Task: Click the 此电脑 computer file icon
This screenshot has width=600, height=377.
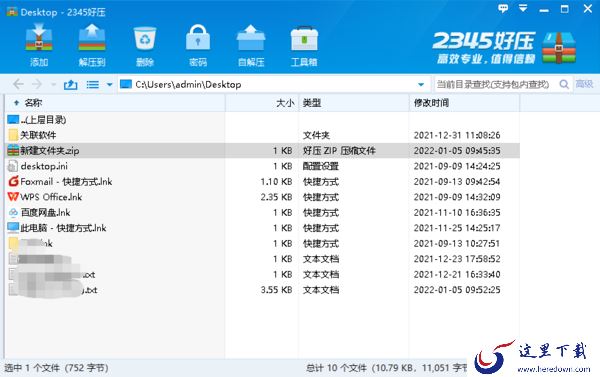Action: (13, 228)
